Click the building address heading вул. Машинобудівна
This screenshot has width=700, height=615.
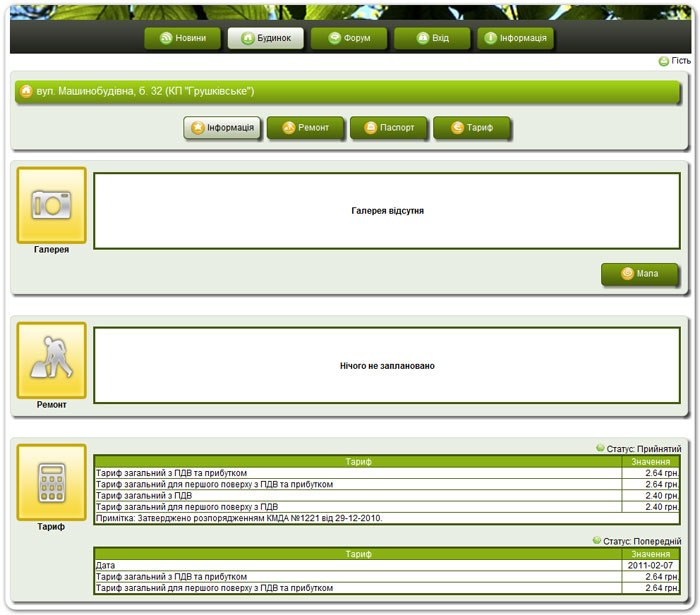[x=145, y=91]
